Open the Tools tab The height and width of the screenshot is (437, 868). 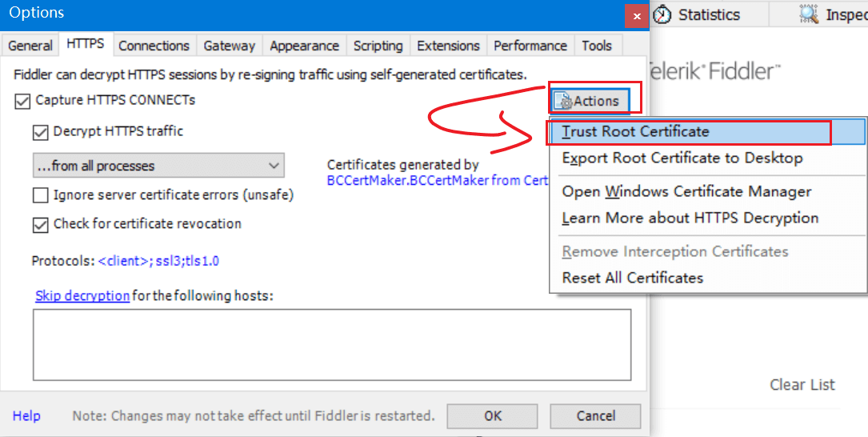[597, 46]
